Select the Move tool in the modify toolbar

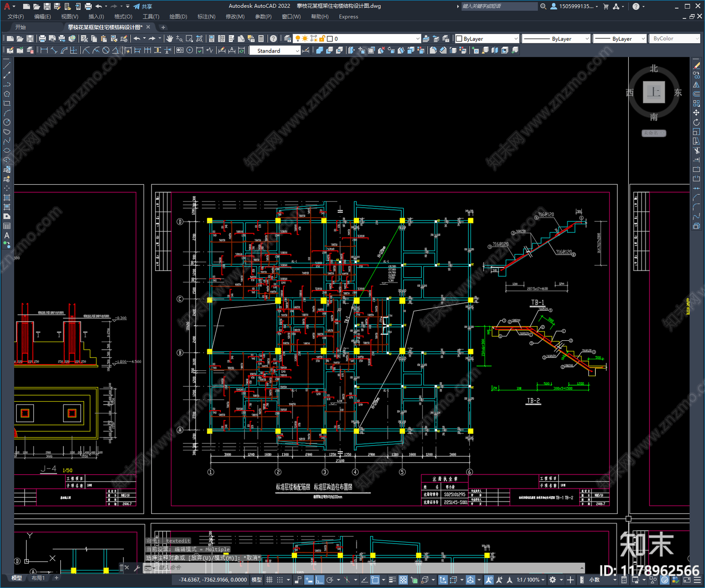click(696, 113)
